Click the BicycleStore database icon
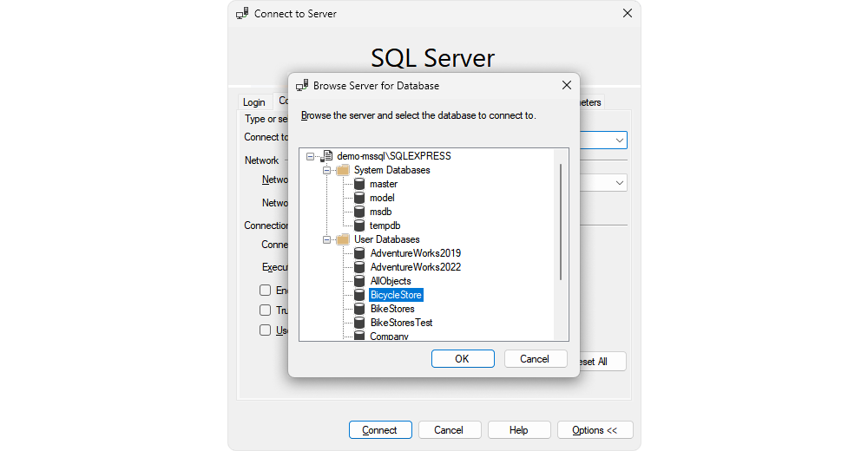Viewport: 868px width, 451px height. coord(359,294)
